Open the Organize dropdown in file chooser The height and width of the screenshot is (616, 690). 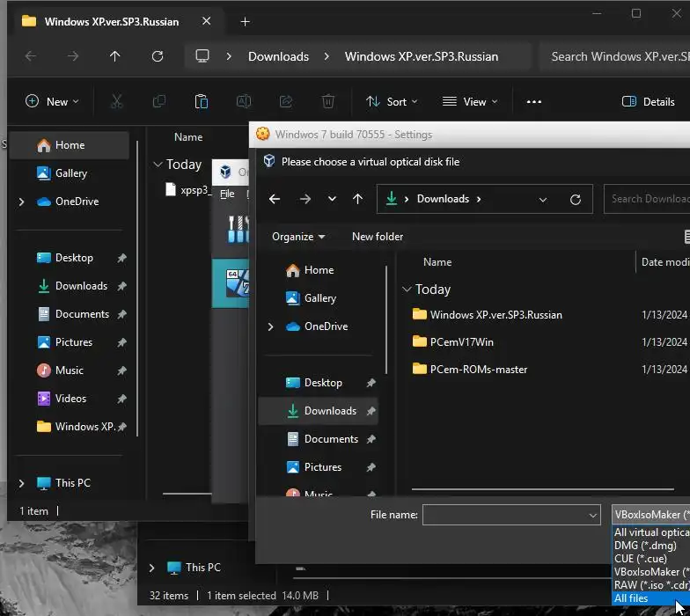(298, 237)
